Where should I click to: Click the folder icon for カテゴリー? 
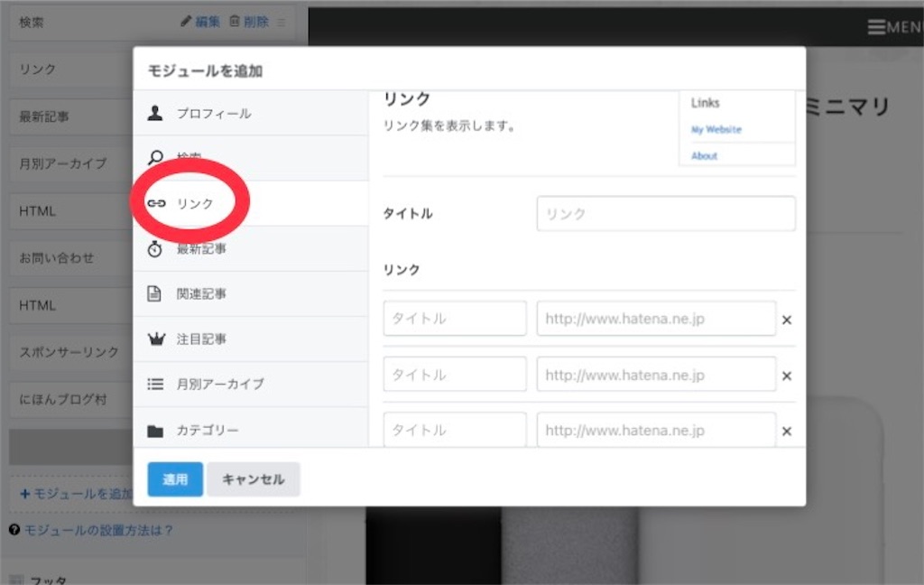coord(155,432)
